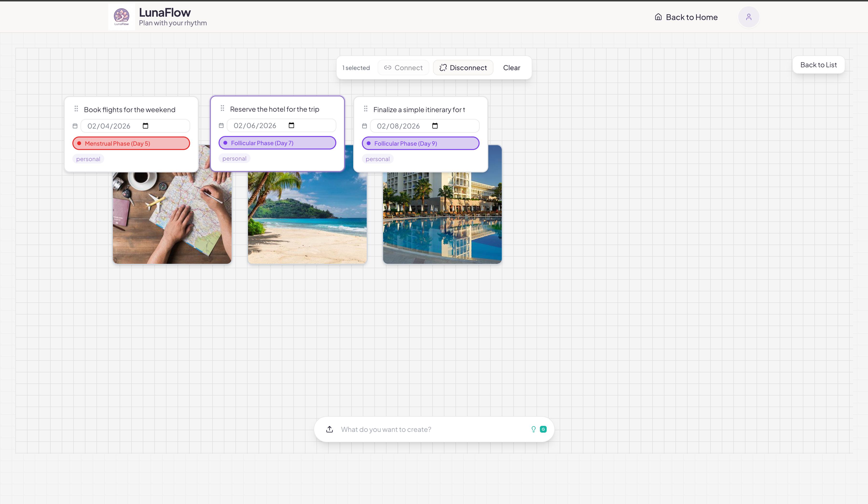
Task: Toggle Menstrual Phase (Day 5) badge
Action: (131, 143)
